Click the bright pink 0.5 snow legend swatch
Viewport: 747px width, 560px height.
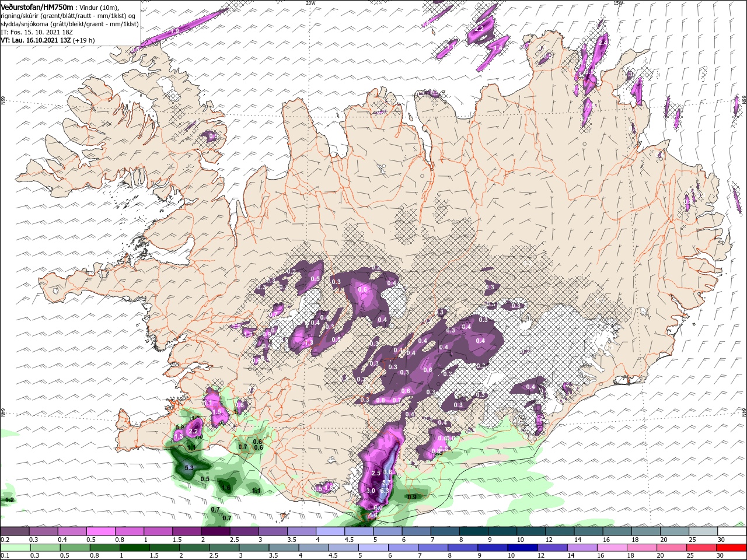coord(100,531)
